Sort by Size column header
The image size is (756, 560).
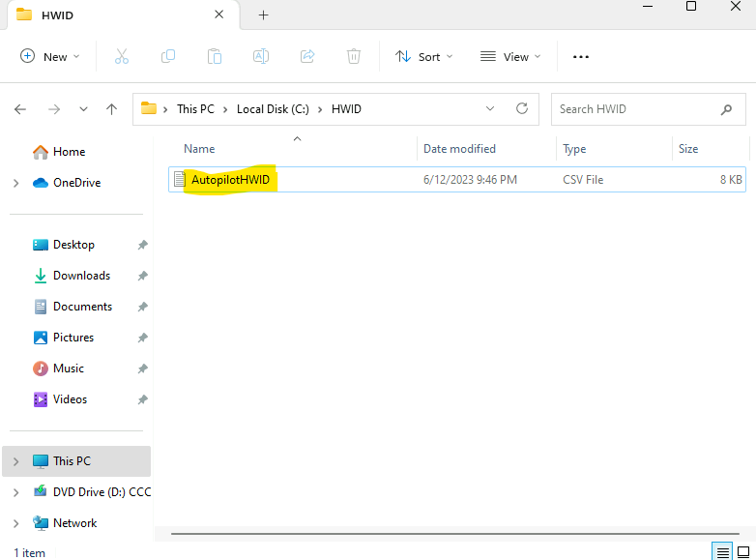pyautogui.click(x=688, y=149)
